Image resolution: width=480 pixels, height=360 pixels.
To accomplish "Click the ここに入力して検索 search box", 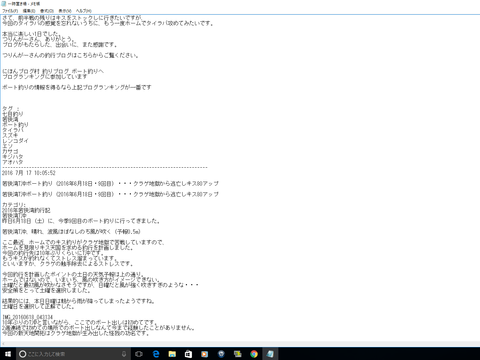I will 73,354.
